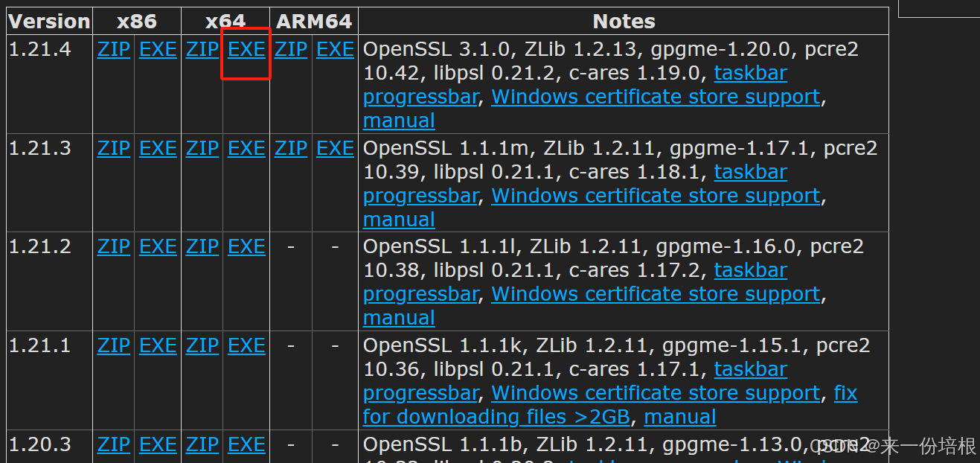Image resolution: width=980 pixels, height=463 pixels.
Task: Download the x86 EXE for version 1.21.2
Action: [158, 247]
